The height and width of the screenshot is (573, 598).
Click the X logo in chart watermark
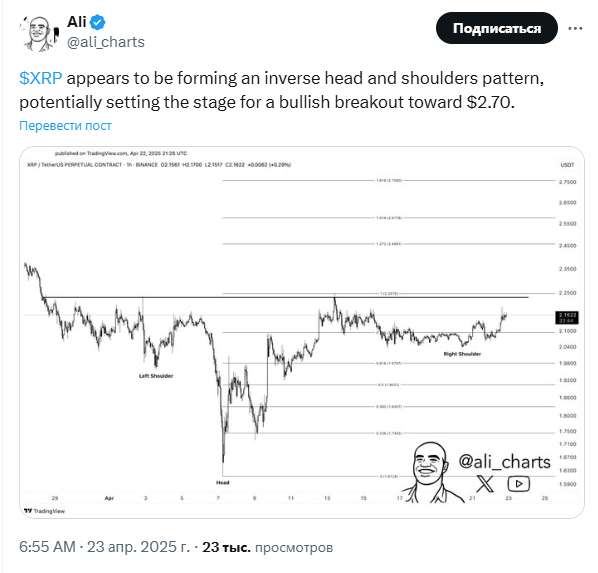[x=485, y=484]
